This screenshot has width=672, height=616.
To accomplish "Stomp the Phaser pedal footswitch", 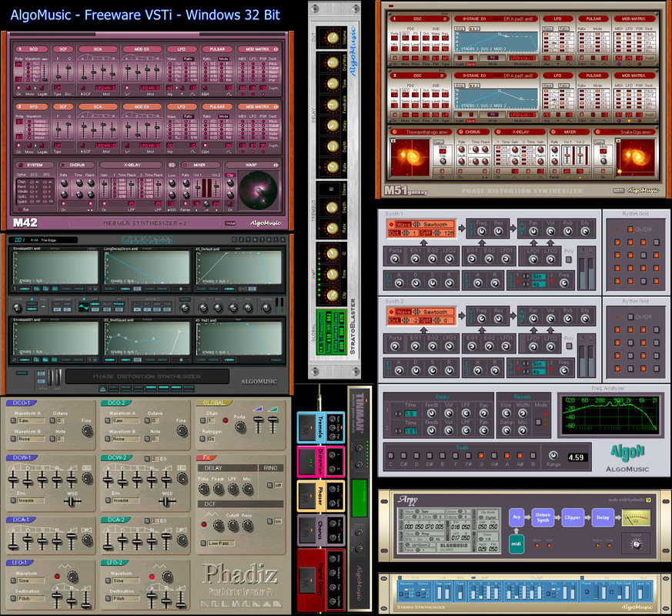I will [307, 496].
